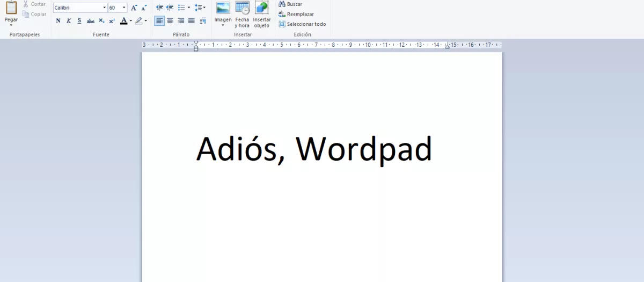Toggle subscript formatting
This screenshot has width=644, height=282.
101,21
